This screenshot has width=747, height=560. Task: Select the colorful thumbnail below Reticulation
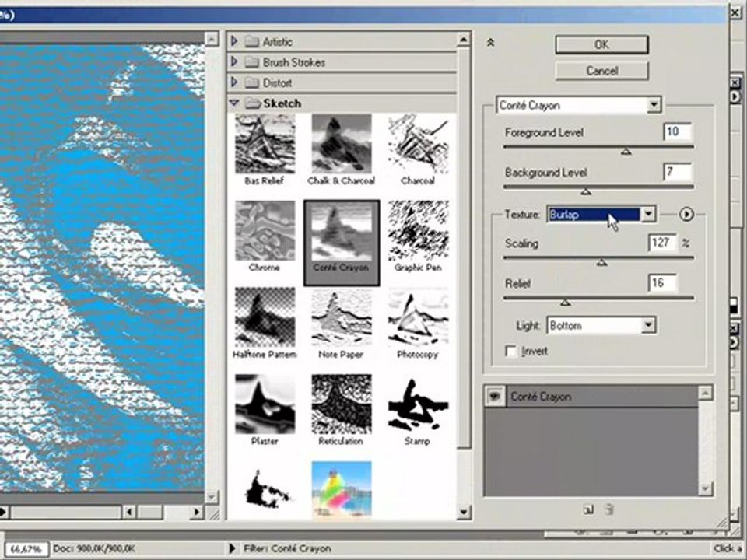click(341, 490)
